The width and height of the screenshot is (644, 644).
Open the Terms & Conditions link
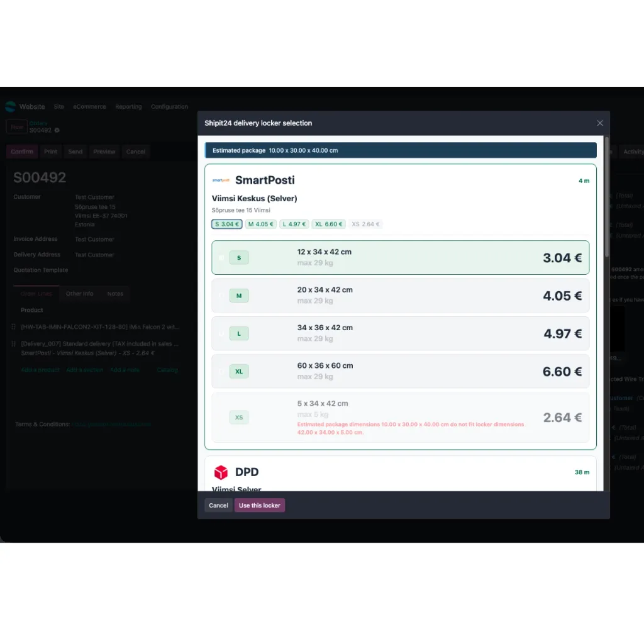click(112, 425)
